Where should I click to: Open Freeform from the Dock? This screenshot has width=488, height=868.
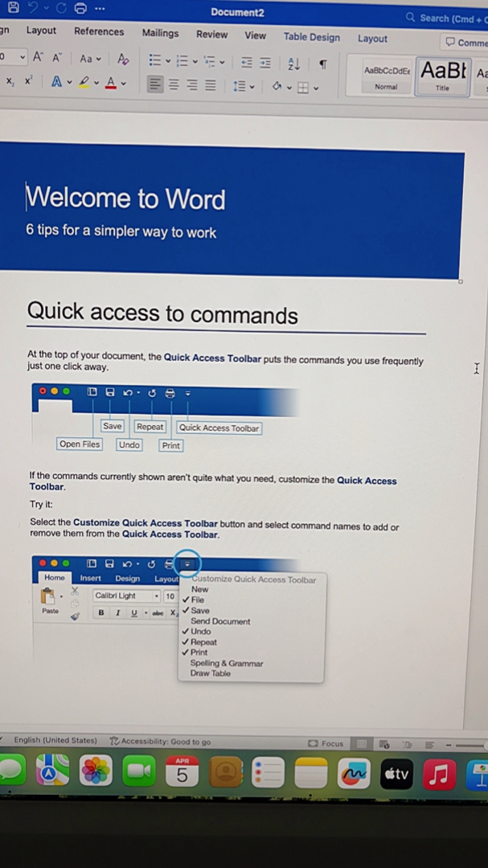coord(354,773)
